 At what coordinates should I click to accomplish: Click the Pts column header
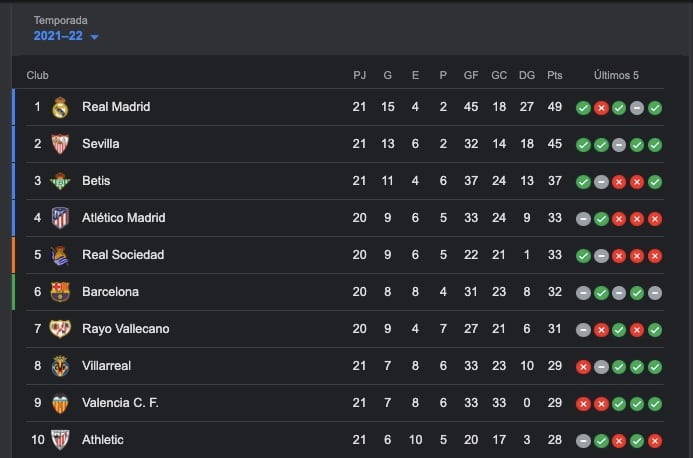click(x=555, y=75)
